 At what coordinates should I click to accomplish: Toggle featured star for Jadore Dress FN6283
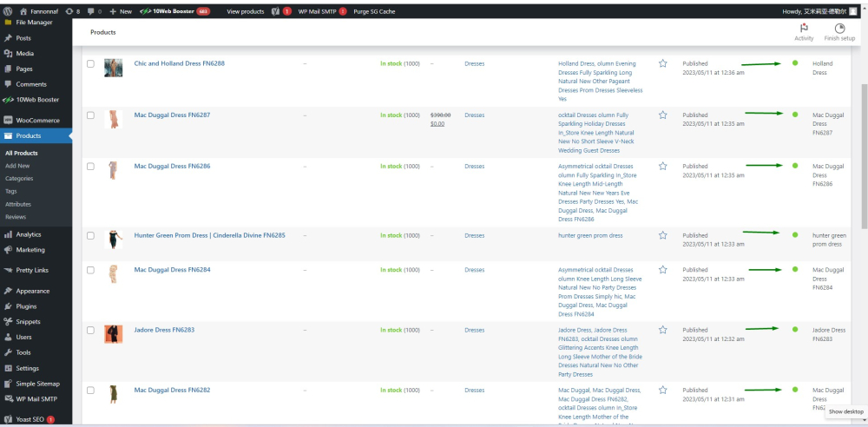[x=663, y=330]
